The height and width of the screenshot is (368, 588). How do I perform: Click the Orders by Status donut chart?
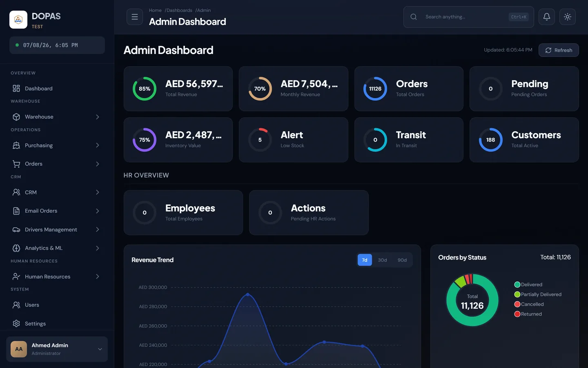pyautogui.click(x=472, y=300)
